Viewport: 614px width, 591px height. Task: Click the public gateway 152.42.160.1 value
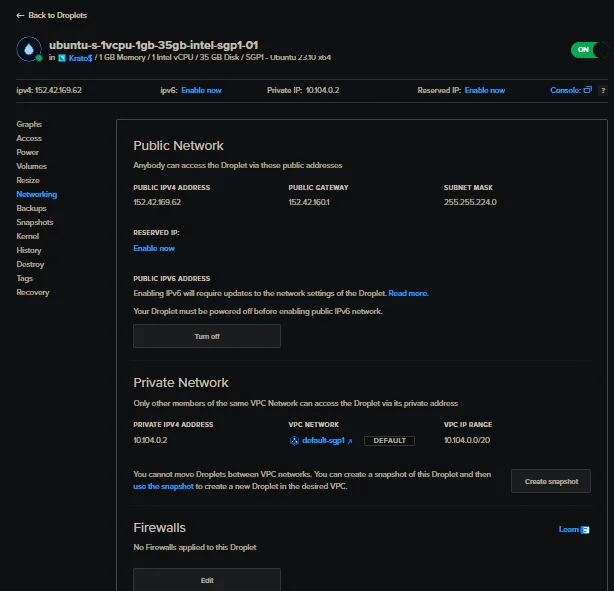309,202
